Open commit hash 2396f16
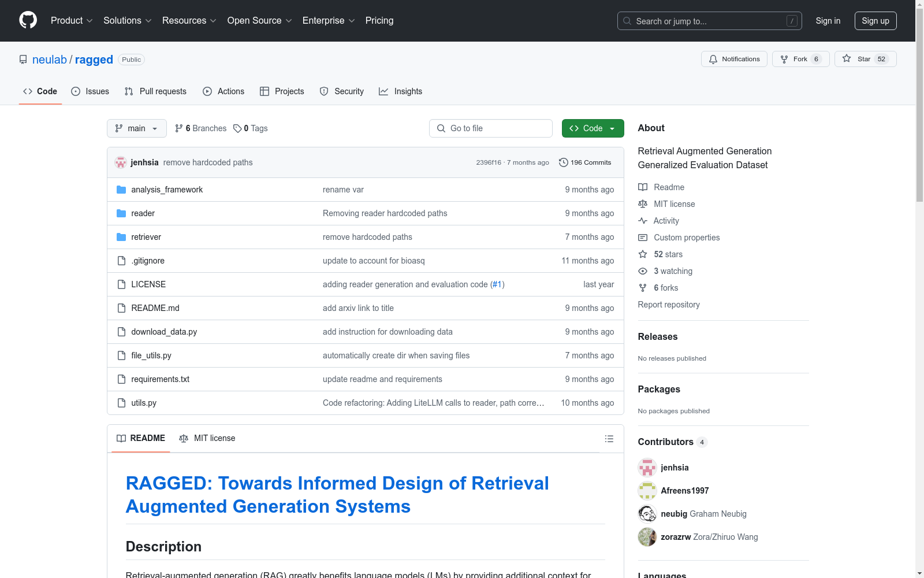This screenshot has height=578, width=924. pyautogui.click(x=489, y=162)
